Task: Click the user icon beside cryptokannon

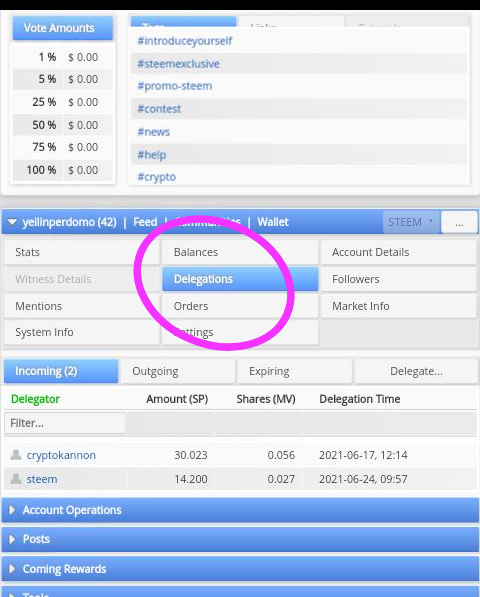Action: click(x=16, y=455)
